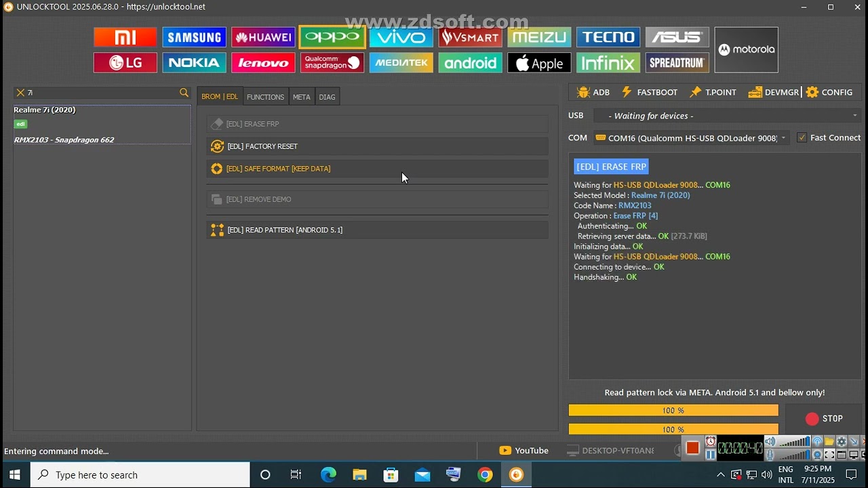Open the META tab
868x488 pixels.
[x=302, y=97]
